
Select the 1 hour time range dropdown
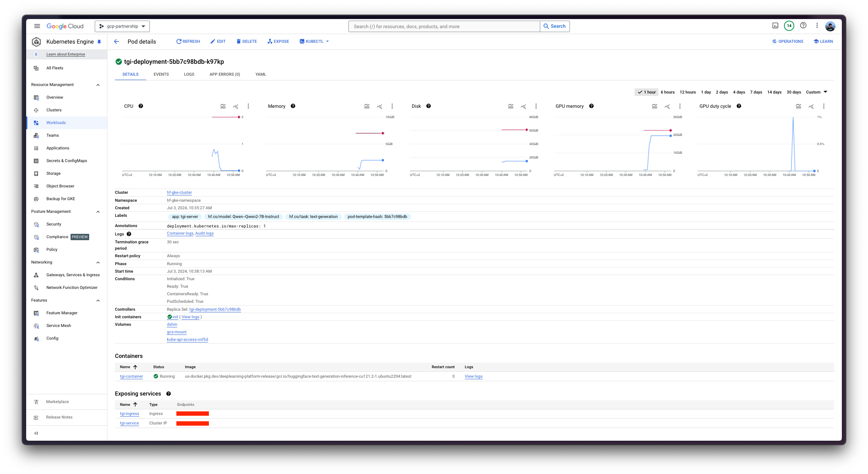click(x=647, y=92)
